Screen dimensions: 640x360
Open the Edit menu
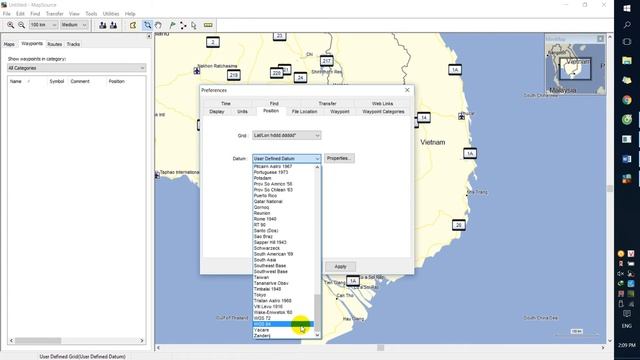[x=20, y=13]
